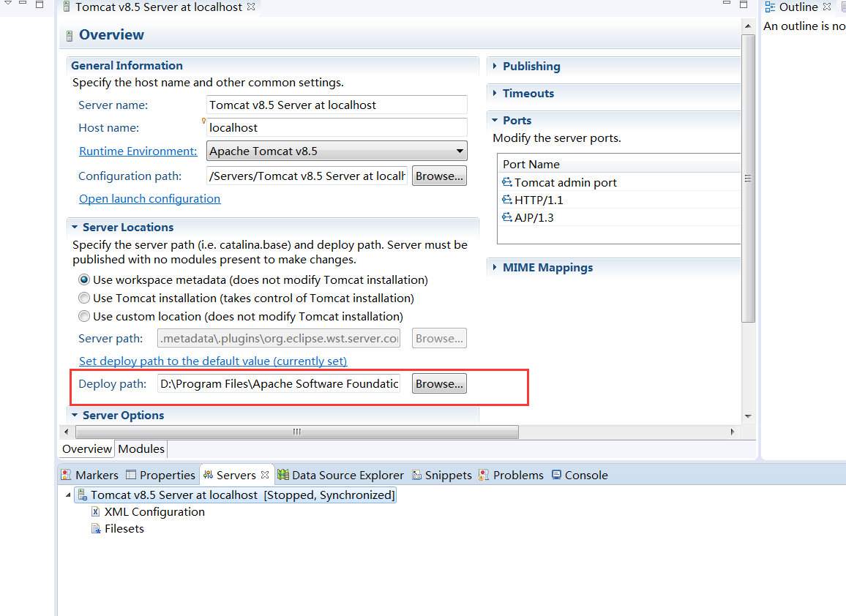Click the horizontal scrollbar thumb in editor
Viewport: 846px width, 616px height.
point(297,432)
